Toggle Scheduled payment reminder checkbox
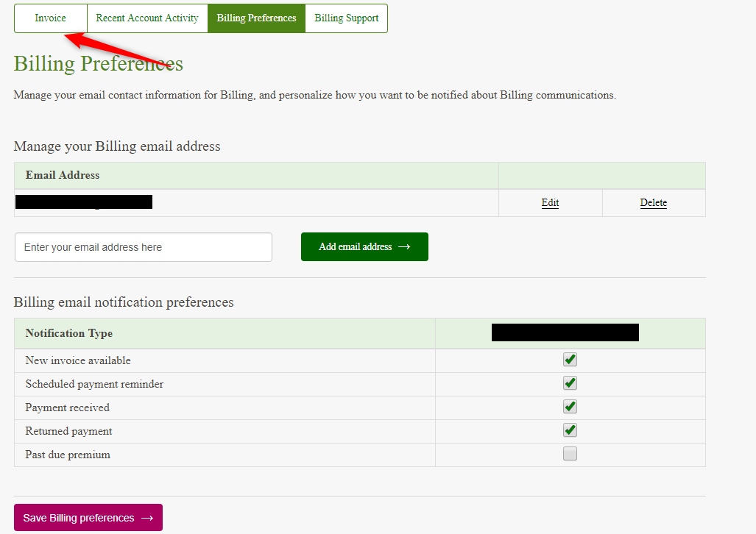 570,383
